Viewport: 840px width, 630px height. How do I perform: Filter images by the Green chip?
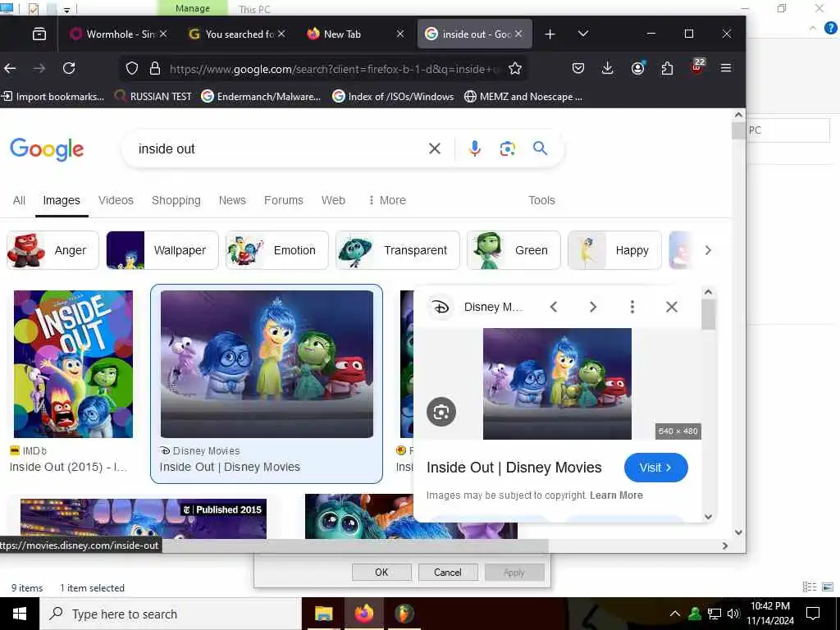pos(514,250)
